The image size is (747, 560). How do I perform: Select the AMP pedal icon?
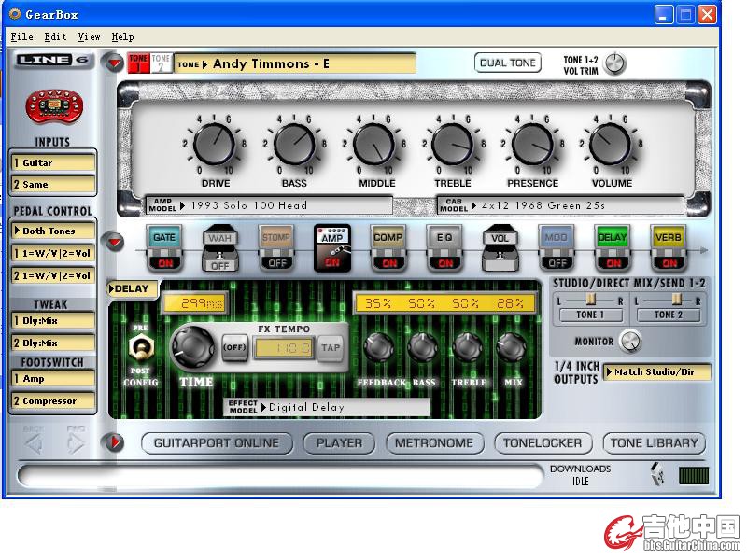pyautogui.click(x=331, y=247)
